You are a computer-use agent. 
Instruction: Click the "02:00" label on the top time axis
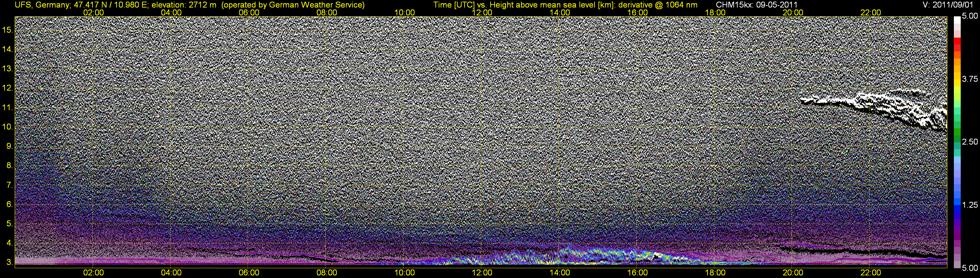coord(93,12)
